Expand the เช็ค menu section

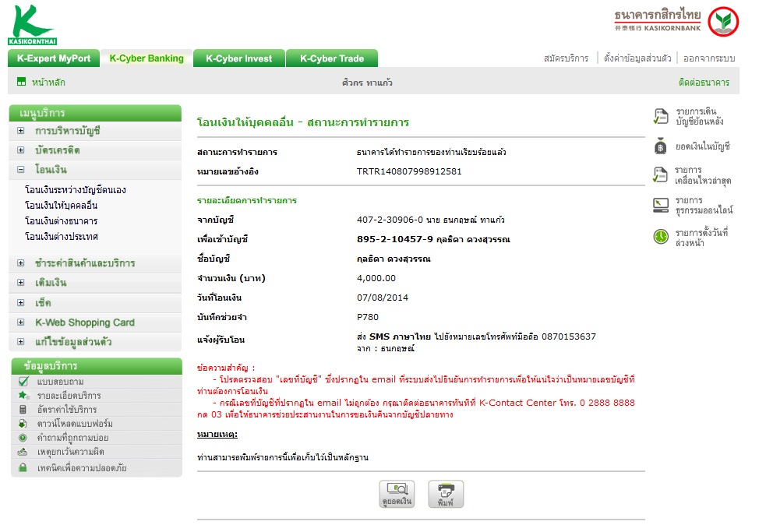(21, 303)
